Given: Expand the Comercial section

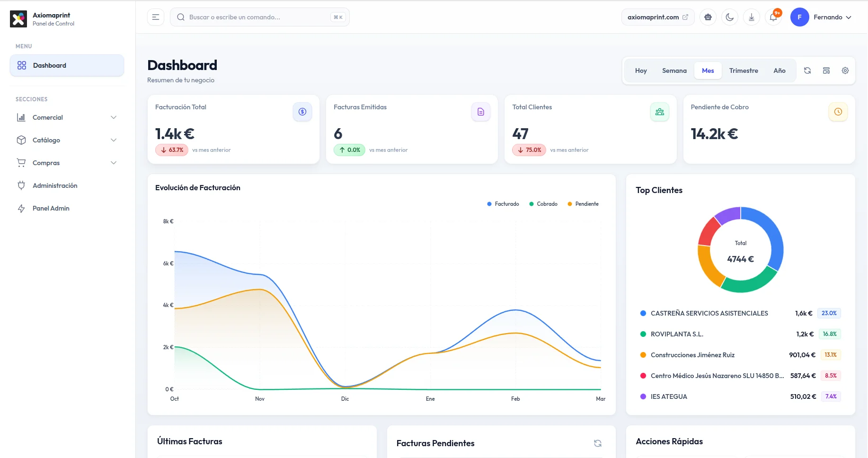Looking at the screenshot, I should [66, 117].
